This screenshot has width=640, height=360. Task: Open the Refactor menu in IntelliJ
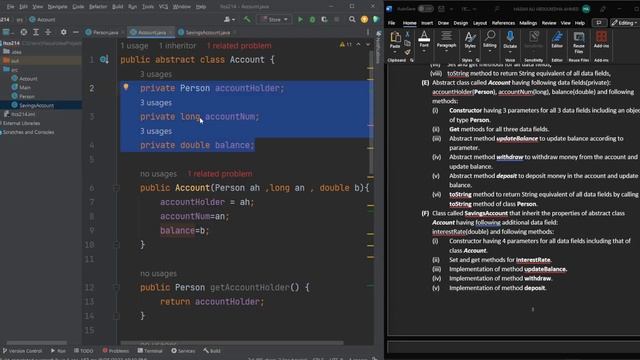98,7
